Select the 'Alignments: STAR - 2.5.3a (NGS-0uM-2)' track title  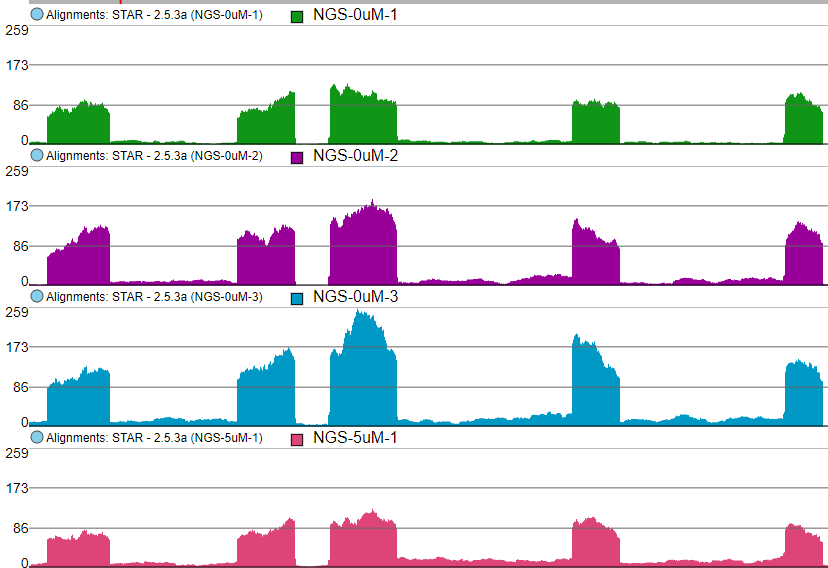(154, 156)
